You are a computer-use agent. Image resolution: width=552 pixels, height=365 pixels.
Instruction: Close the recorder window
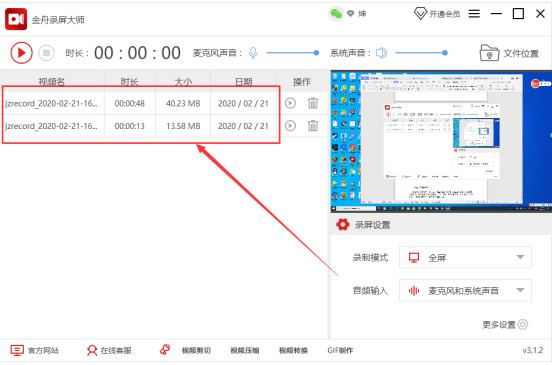point(540,14)
